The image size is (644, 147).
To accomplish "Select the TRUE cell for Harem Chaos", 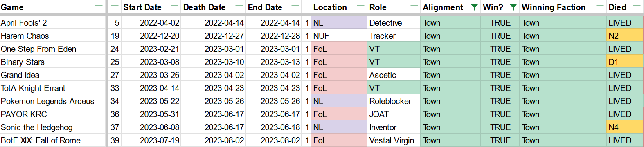I will (500, 36).
